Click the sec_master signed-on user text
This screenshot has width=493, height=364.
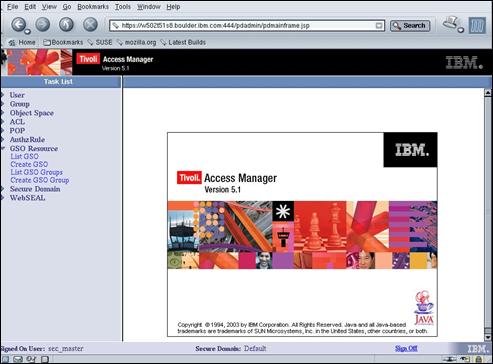[66, 349]
